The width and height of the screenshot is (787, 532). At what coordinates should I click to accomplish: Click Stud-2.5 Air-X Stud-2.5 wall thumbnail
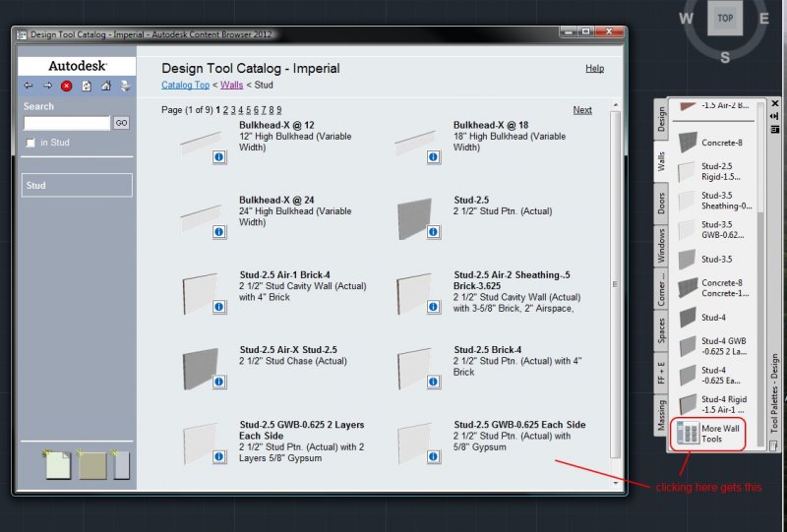click(x=201, y=368)
